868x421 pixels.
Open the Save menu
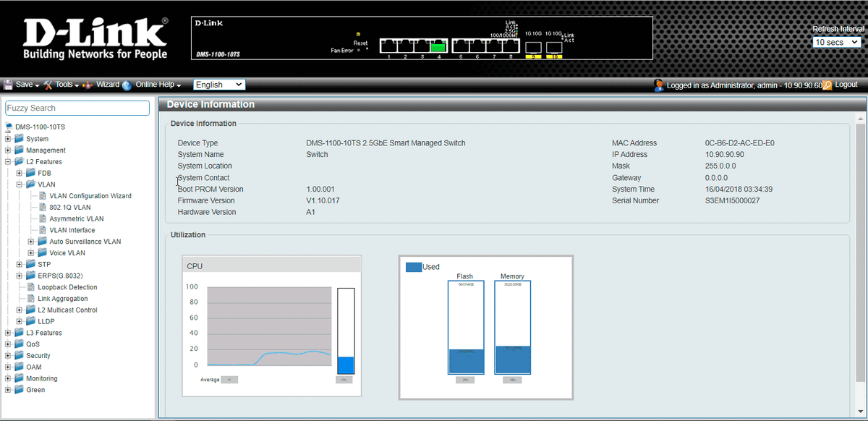click(x=26, y=85)
